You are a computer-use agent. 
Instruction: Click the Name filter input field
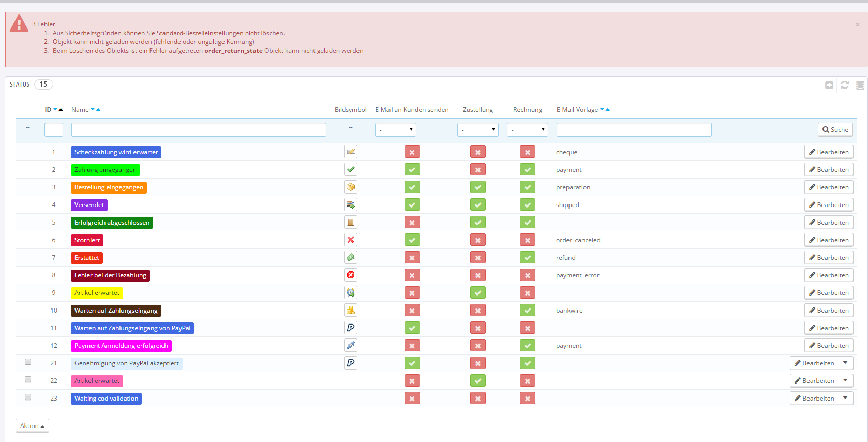click(199, 130)
